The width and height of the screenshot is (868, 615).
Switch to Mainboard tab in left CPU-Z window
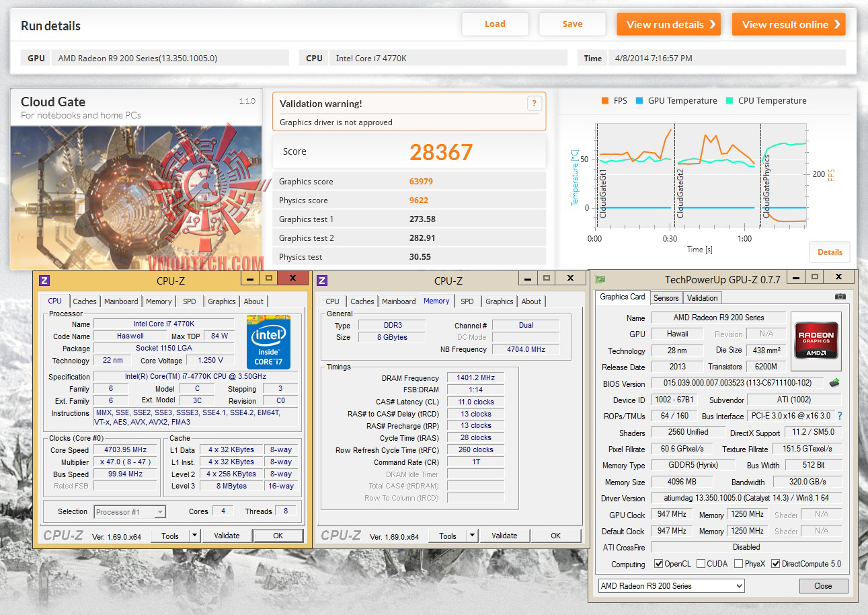[121, 301]
